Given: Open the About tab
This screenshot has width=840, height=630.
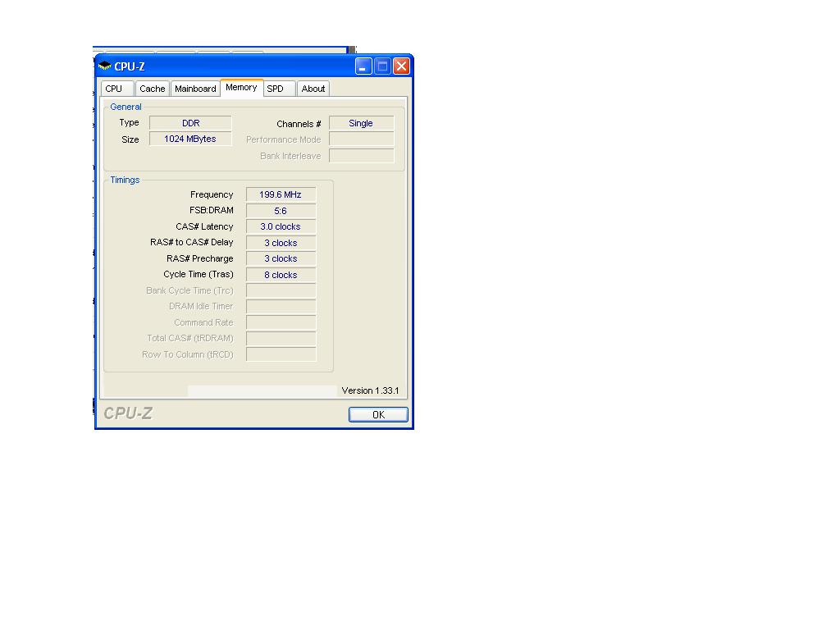Looking at the screenshot, I should (313, 89).
